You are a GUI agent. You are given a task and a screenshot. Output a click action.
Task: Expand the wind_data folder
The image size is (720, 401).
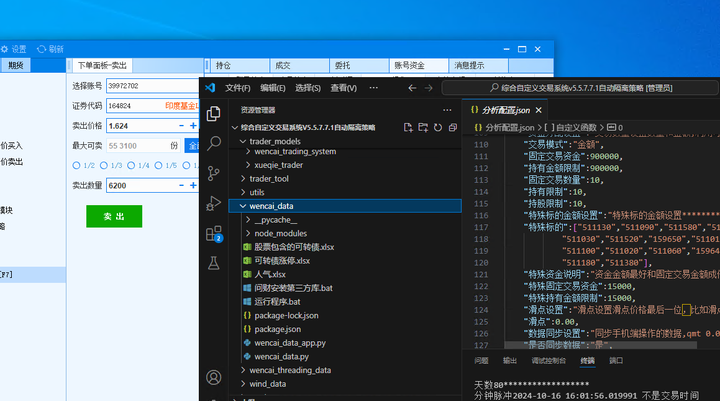(243, 384)
